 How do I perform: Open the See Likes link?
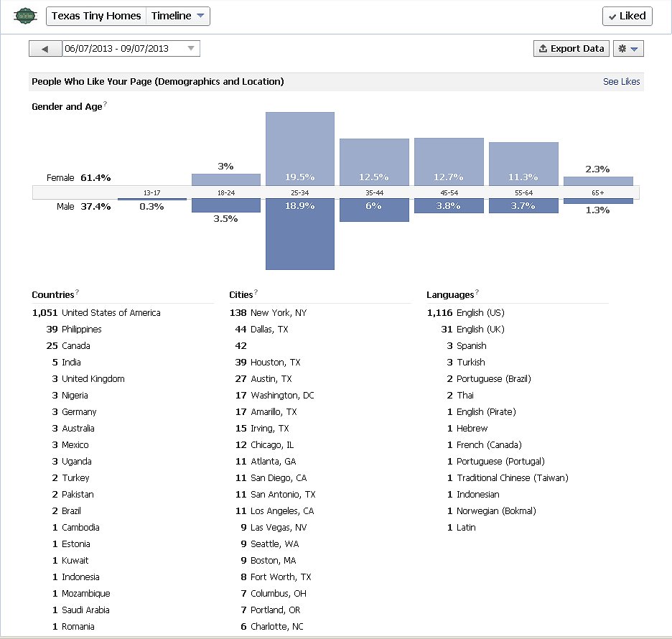621,82
